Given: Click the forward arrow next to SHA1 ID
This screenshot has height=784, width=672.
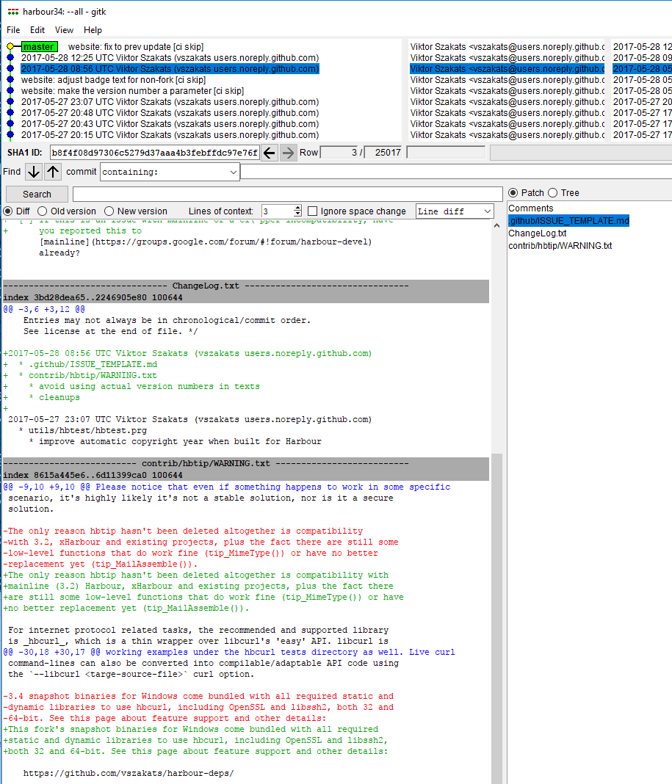Looking at the screenshot, I should tap(288, 153).
